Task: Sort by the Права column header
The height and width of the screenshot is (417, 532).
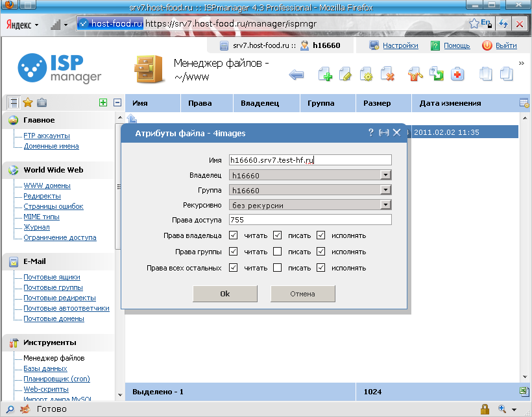Action: (x=206, y=103)
